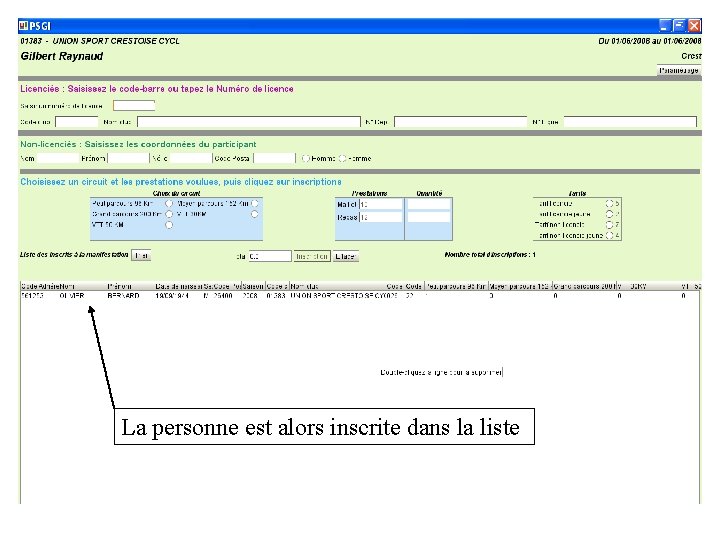Click the Saison column header

coord(253,286)
